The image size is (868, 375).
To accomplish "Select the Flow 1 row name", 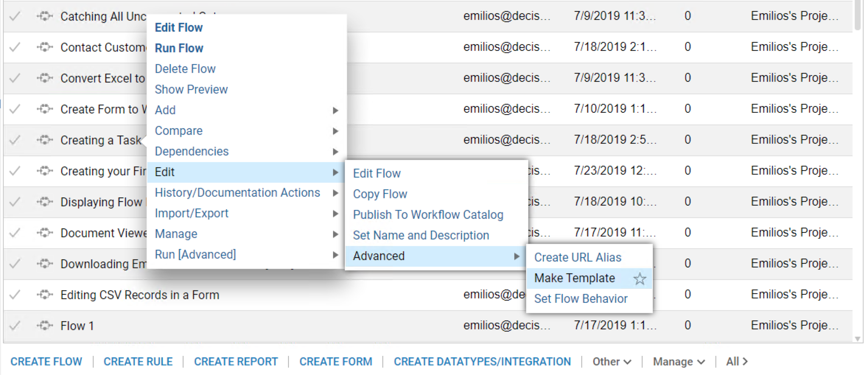I will pyautogui.click(x=77, y=326).
